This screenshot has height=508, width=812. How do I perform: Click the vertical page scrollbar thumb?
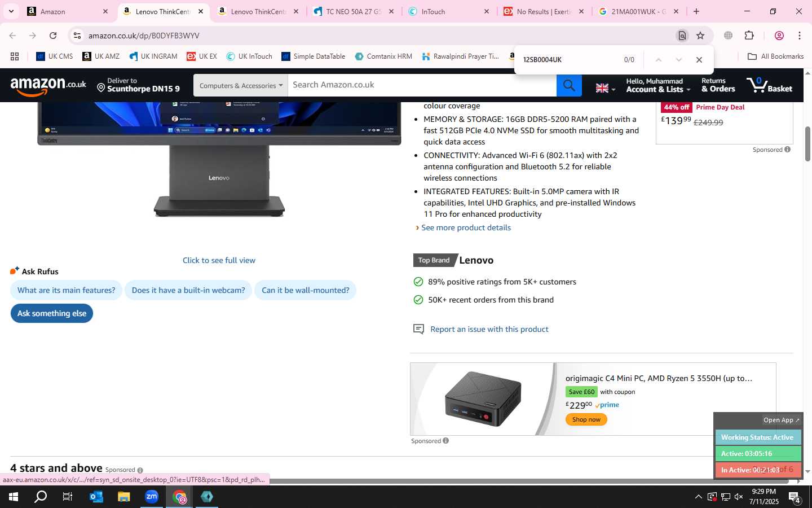point(807,144)
